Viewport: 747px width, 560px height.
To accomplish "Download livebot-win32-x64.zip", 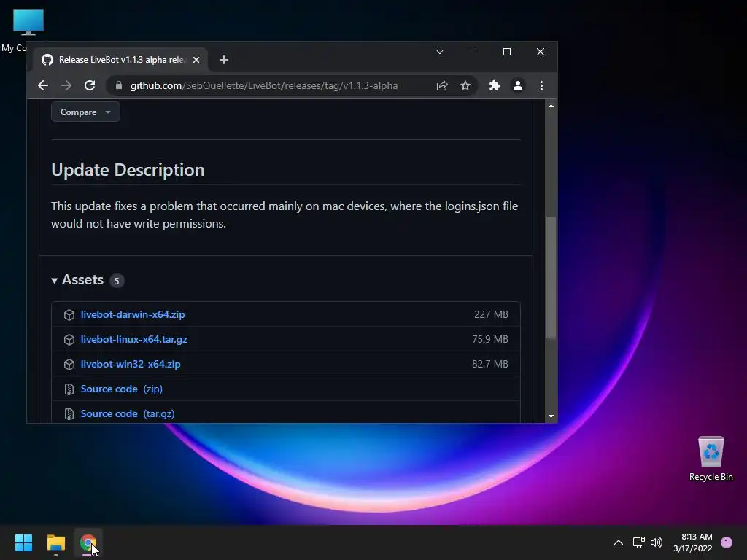I will coord(131,365).
